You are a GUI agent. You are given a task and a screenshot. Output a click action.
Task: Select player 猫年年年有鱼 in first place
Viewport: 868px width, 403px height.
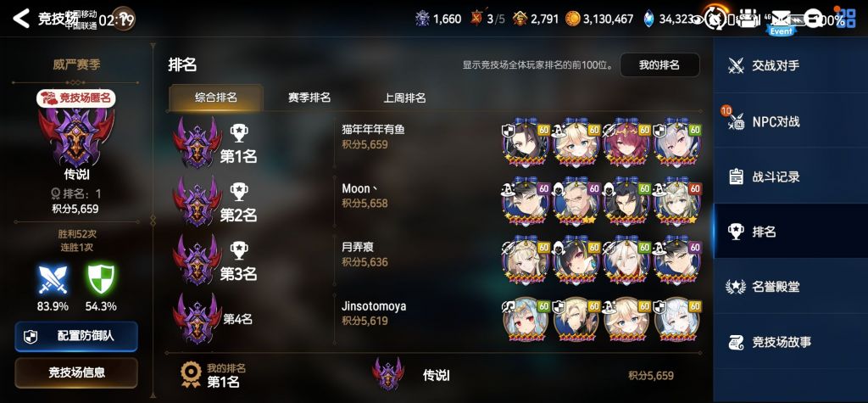tap(373, 130)
